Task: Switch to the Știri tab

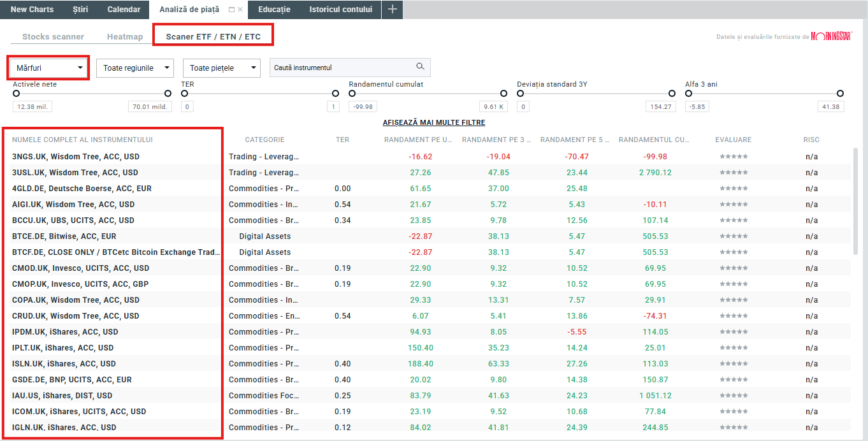Action: point(80,10)
